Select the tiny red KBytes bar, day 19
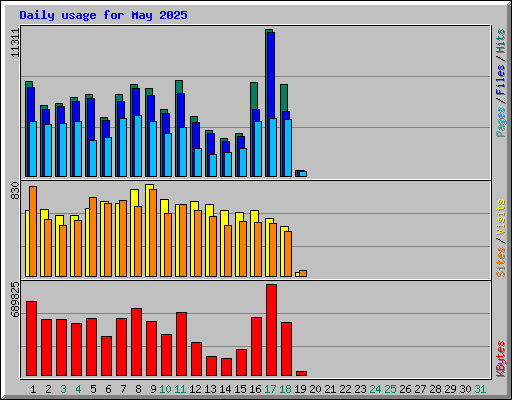The height and width of the screenshot is (400, 512). pyautogui.click(x=301, y=373)
